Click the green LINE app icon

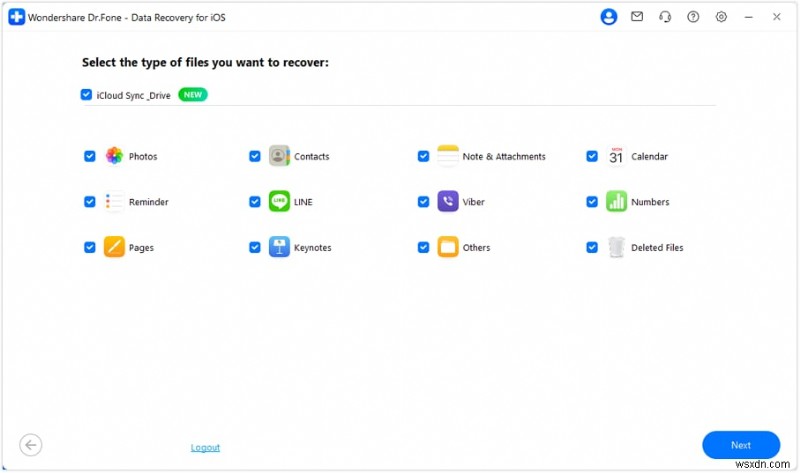[x=279, y=202]
